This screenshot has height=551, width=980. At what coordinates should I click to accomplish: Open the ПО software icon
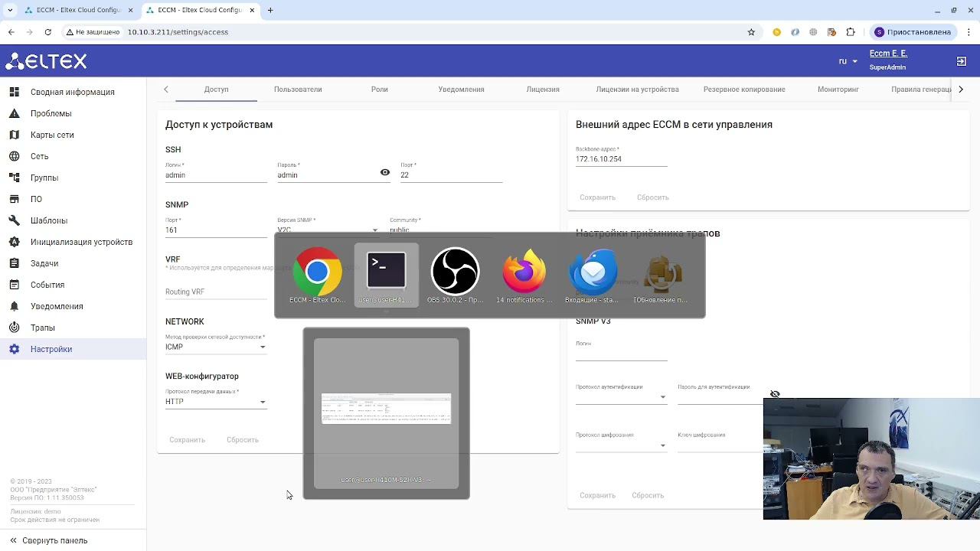[x=14, y=199]
